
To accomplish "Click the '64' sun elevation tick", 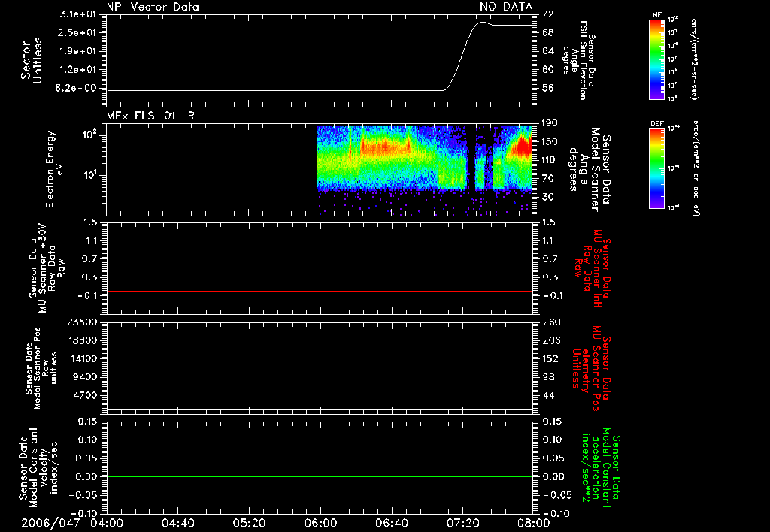I will coord(548,51).
